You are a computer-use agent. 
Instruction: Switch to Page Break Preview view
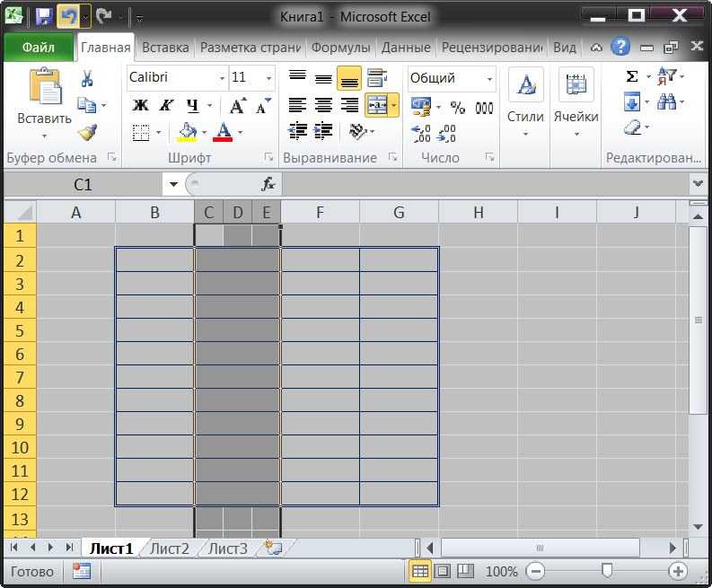point(465,571)
